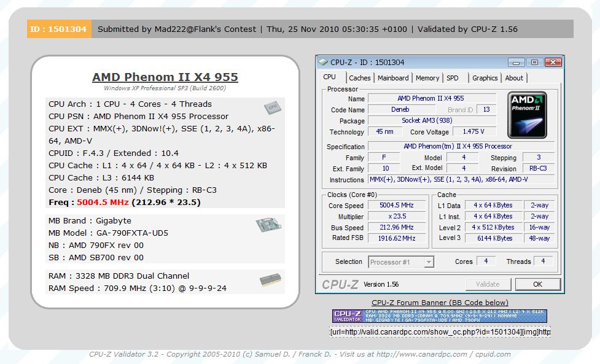Screen dimensions: 600x364
Task: Click the L1 Data size 4 x 64 KBytes
Action: [493, 205]
